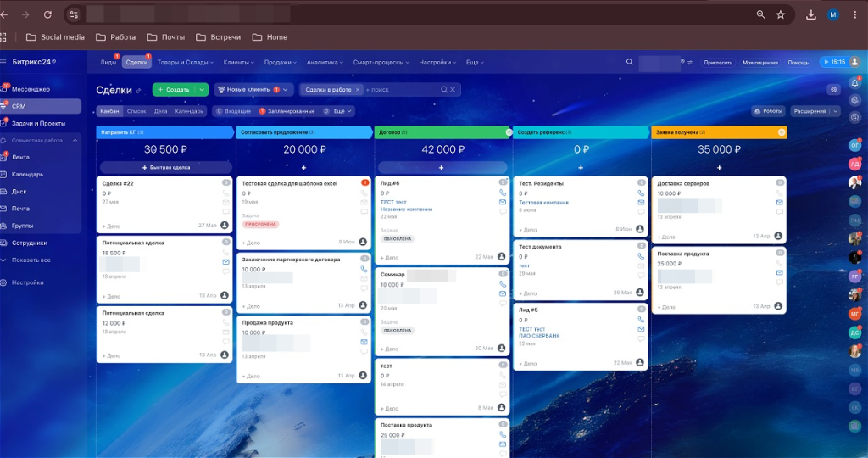This screenshot has width=868, height=458.
Task: Switch to the Список view tab
Action: point(136,111)
